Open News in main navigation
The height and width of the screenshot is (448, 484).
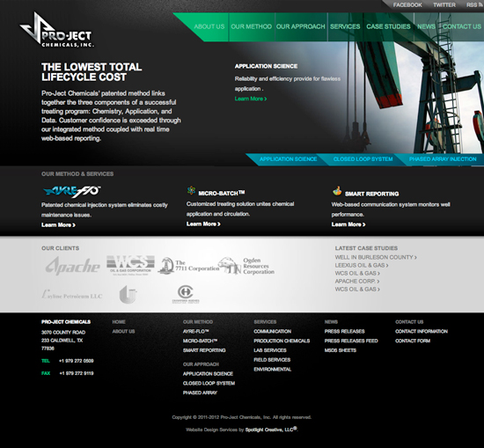pyautogui.click(x=426, y=26)
